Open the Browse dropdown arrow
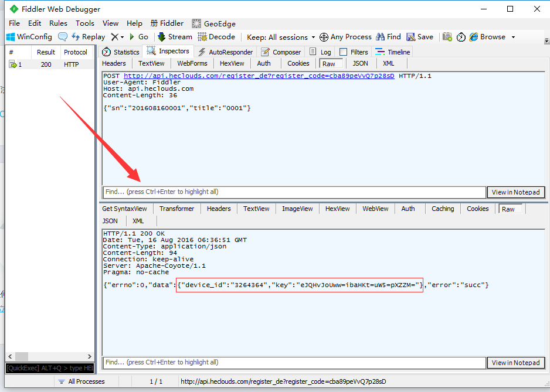 click(x=513, y=37)
